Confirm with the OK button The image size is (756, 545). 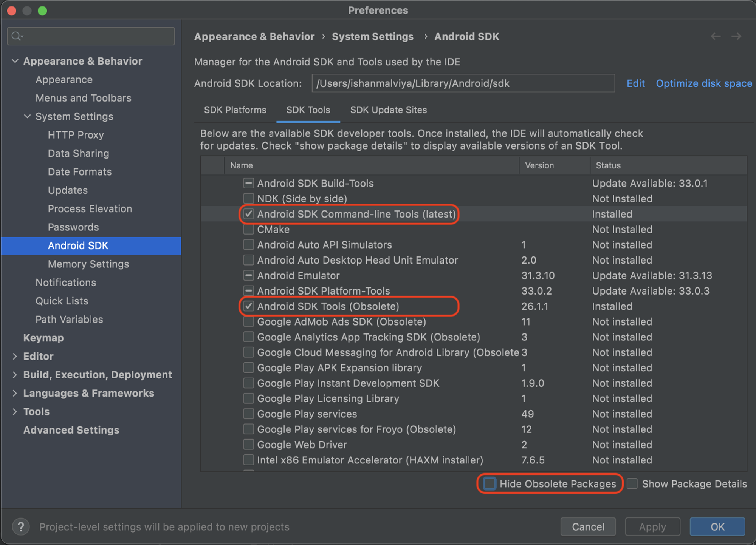tap(717, 526)
